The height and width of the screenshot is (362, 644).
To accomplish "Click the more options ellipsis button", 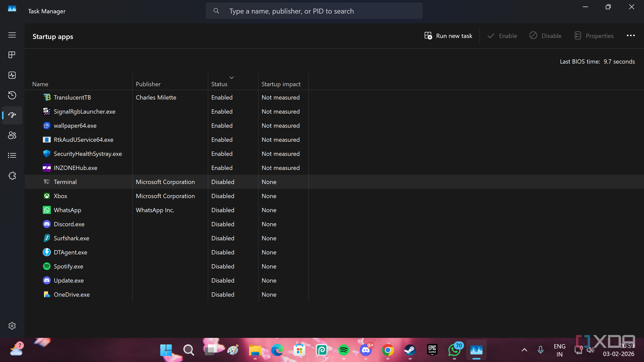I will (x=631, y=35).
